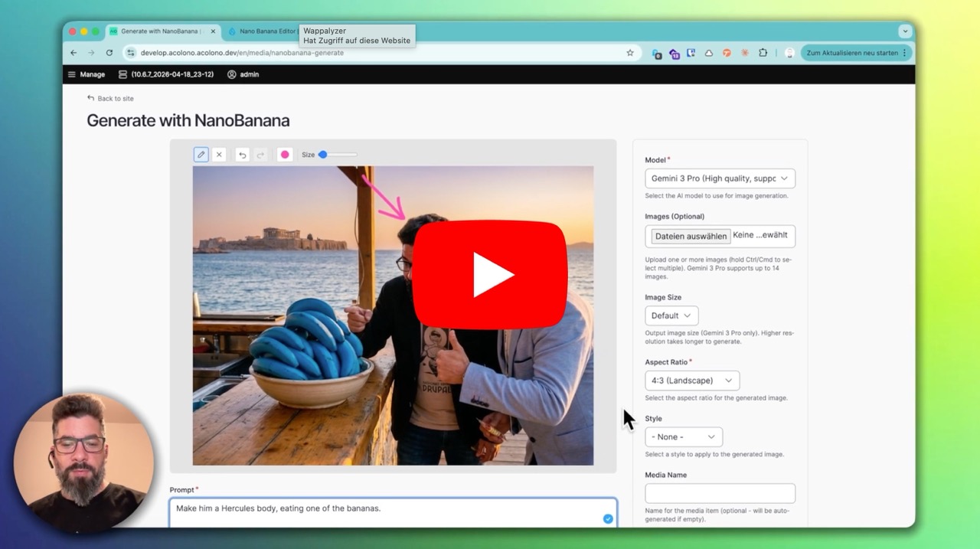Open the admin user menu
The height and width of the screenshot is (549, 980).
click(x=243, y=74)
